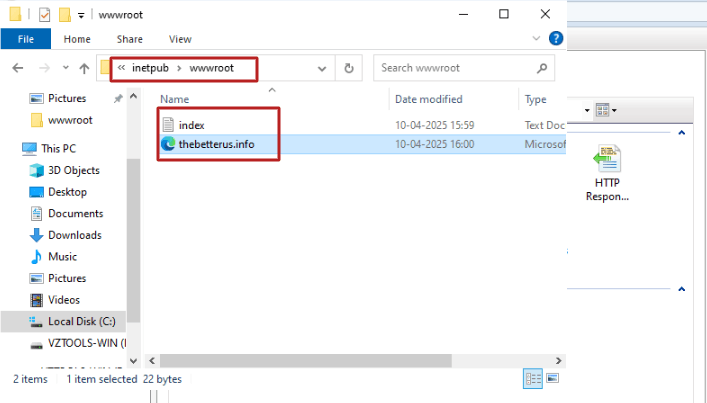Select the VZTOOLS-WIN drive

(x=87, y=343)
